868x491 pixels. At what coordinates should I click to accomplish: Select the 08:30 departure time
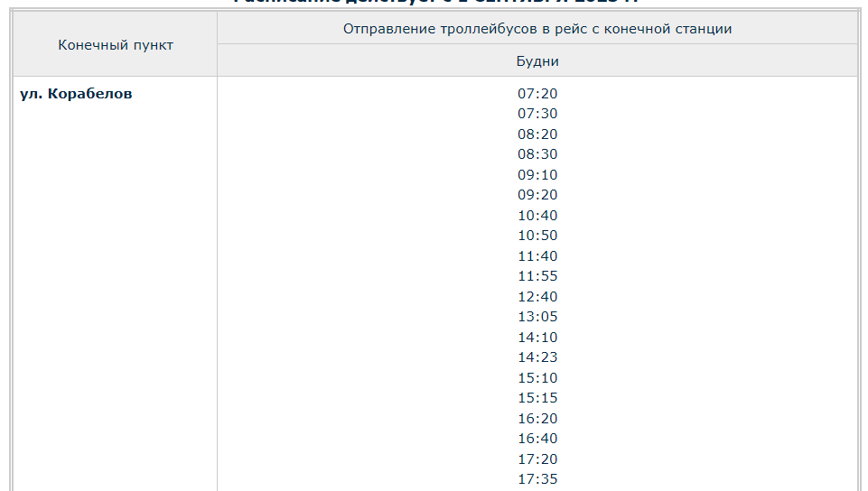coord(537,154)
